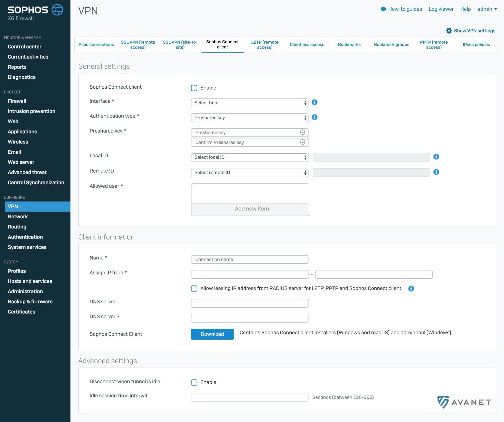Screen dimensions: 504x422
Task: Enable the Sophos Connect client checkbox
Action: [x=194, y=88]
